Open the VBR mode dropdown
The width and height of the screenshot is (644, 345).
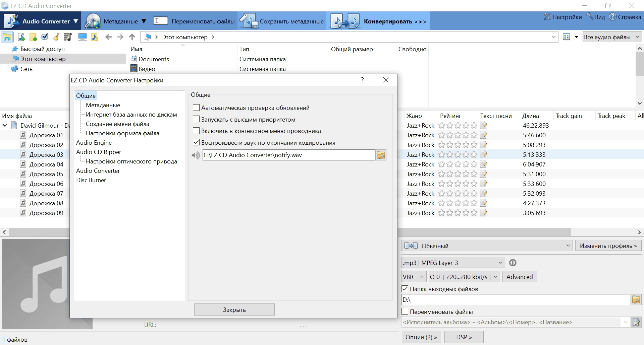click(x=414, y=277)
